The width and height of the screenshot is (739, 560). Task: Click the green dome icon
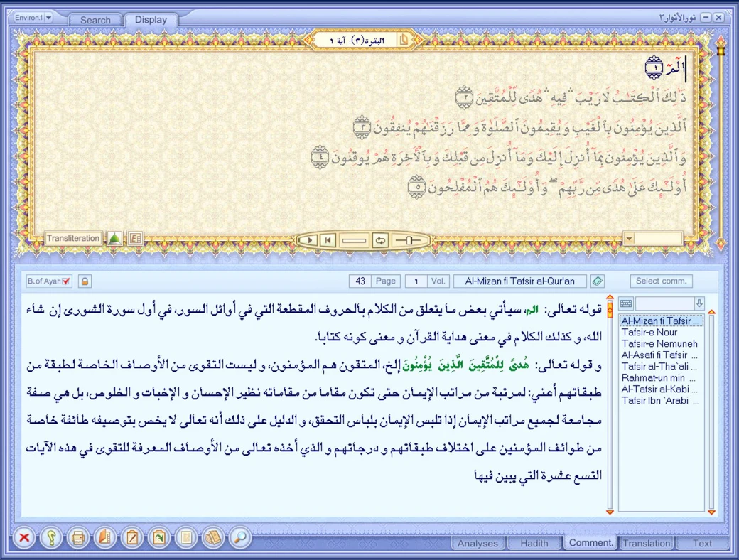coord(114,239)
